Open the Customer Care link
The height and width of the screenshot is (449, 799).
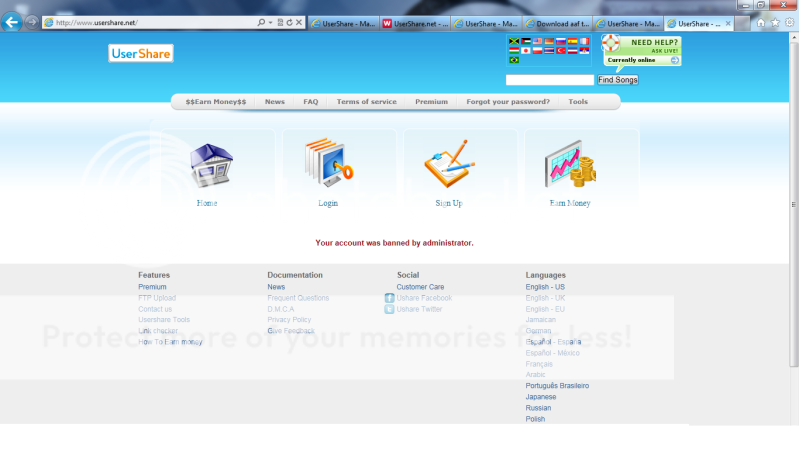coord(420,287)
